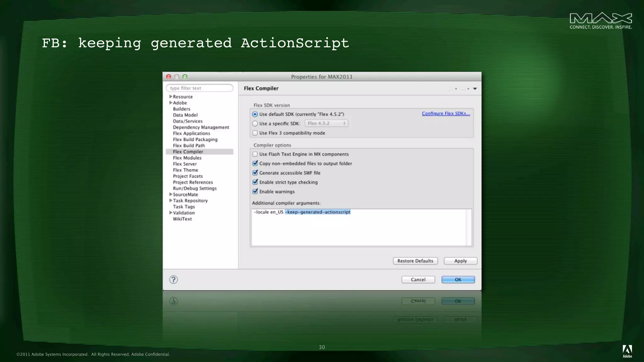Select WikiText page
Image resolution: width=644 pixels, height=362 pixels.
tap(182, 219)
